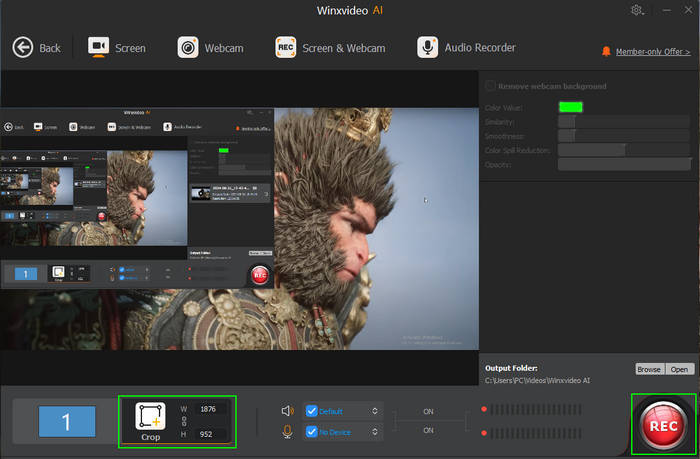Close the Winxvideo AI window
700x459 pixels.
coord(688,9)
